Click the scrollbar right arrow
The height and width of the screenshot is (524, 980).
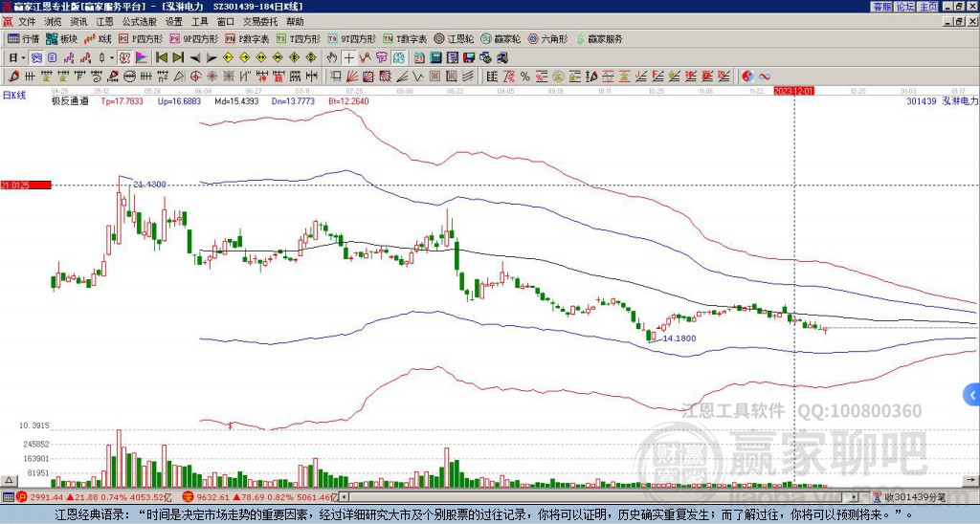pyautogui.click(x=855, y=497)
